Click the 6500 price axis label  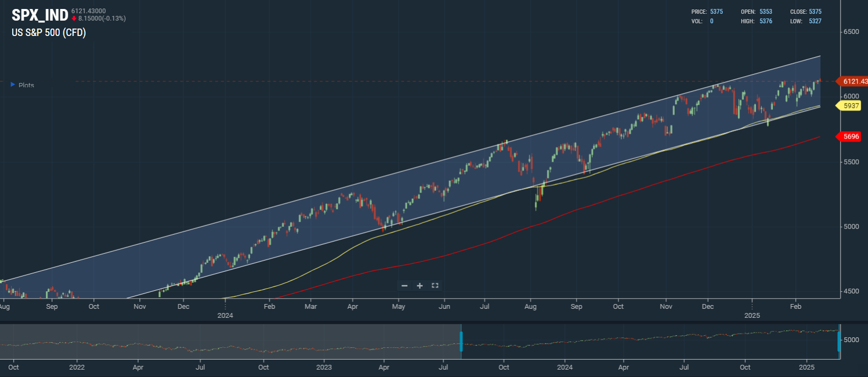[852, 32]
